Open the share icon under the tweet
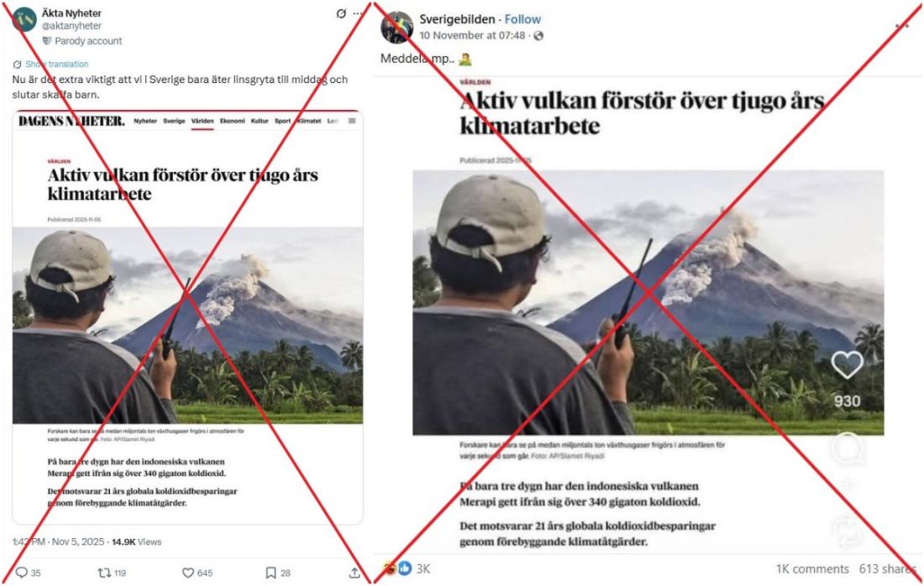This screenshot has width=924, height=586. coord(354,573)
